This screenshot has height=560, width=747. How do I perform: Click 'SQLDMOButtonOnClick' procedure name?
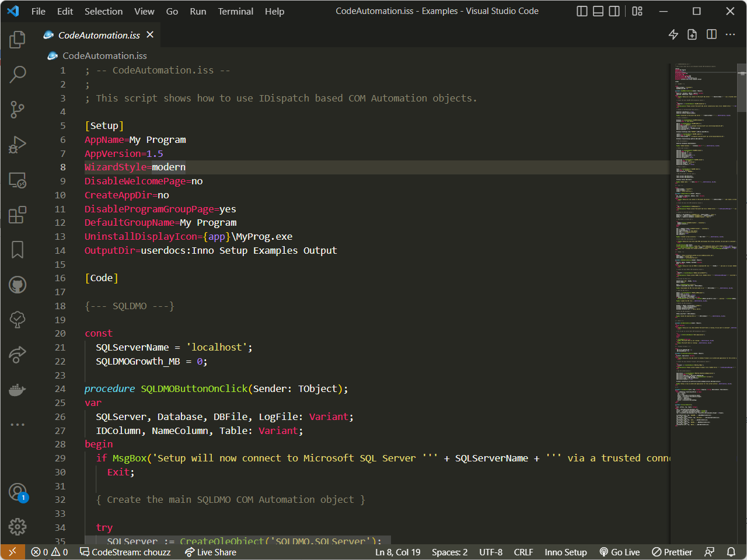point(194,389)
